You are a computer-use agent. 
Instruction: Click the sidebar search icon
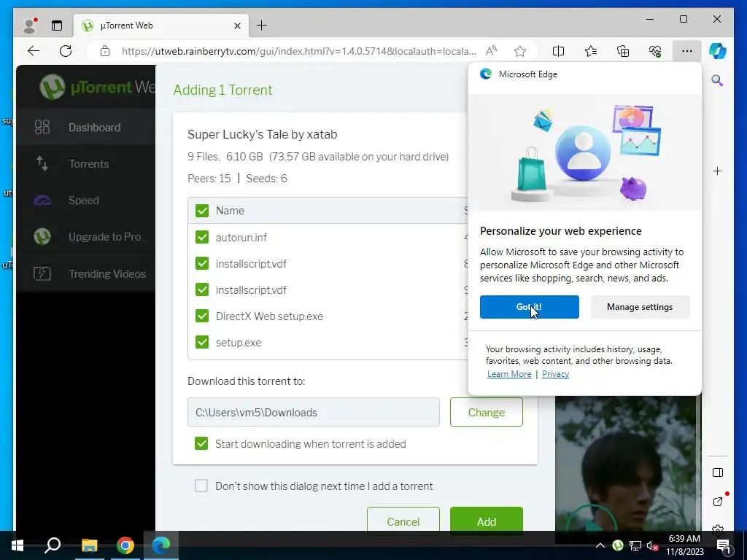pyautogui.click(x=718, y=80)
